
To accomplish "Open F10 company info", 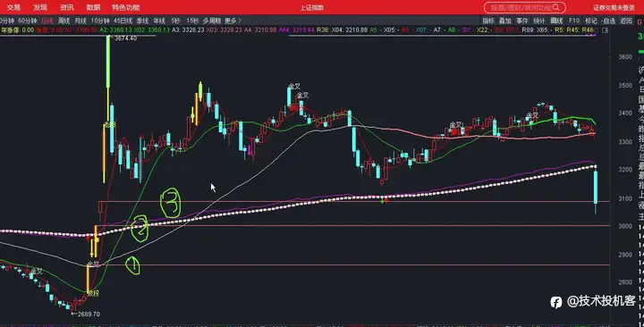I will coord(573,21).
